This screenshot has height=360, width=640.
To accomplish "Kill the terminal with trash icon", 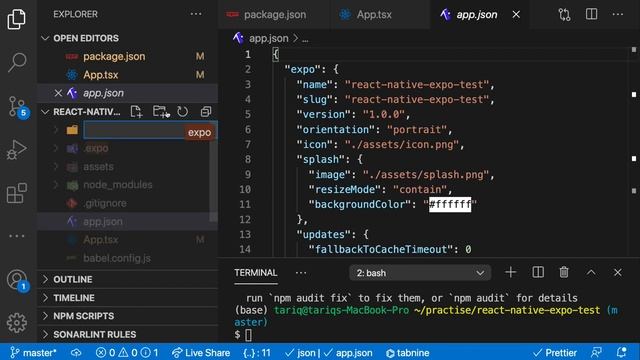I will tap(564, 272).
